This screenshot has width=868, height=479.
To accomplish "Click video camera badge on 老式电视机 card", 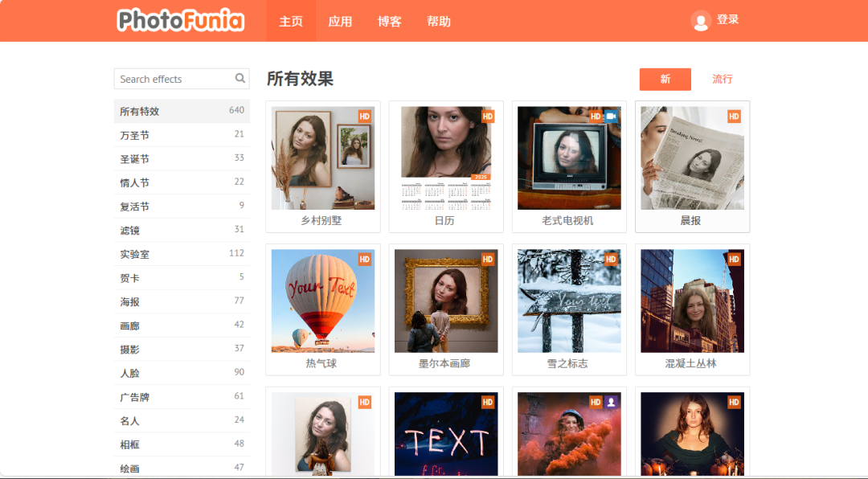I will 611,117.
